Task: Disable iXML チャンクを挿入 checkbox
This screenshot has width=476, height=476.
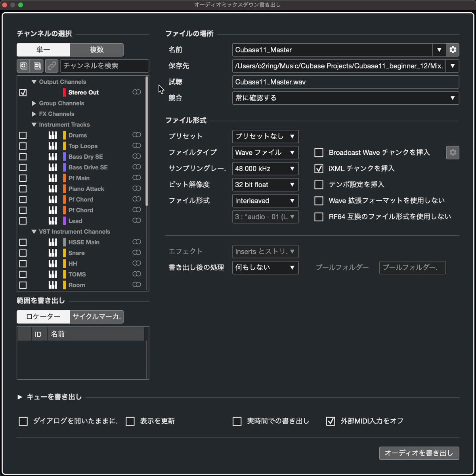Action: [x=319, y=169]
